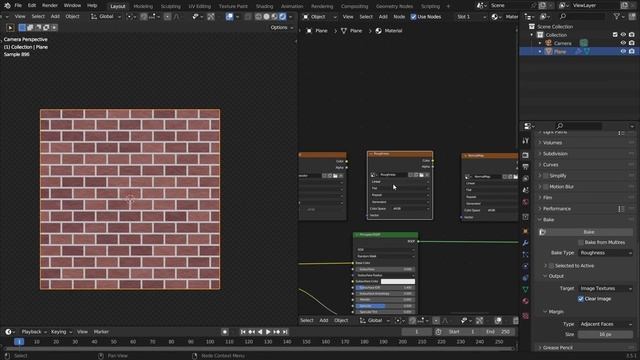Open the Material properties tab
This screenshot has width=640, height=360.
coord(525,301)
